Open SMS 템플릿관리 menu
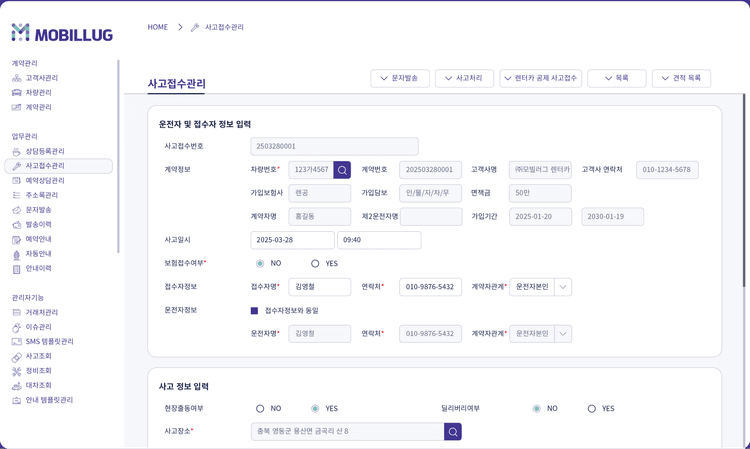Image resolution: width=750 pixels, height=449 pixels. (x=49, y=342)
